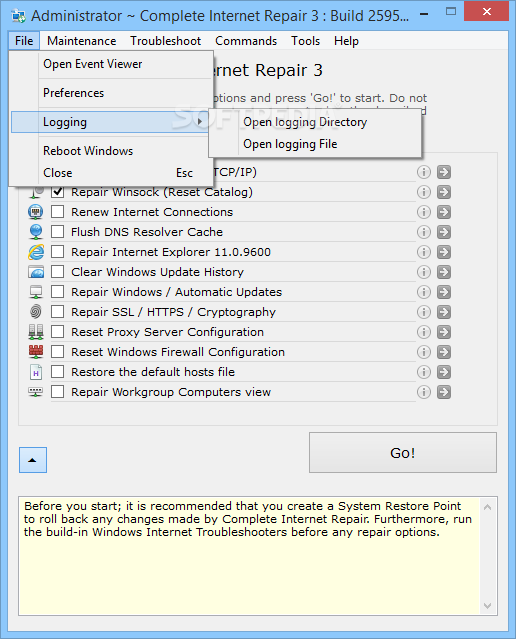Viewport: 516px width, 639px height.
Task: Tick Reset Proxy Server Configuration
Action: click(57, 332)
